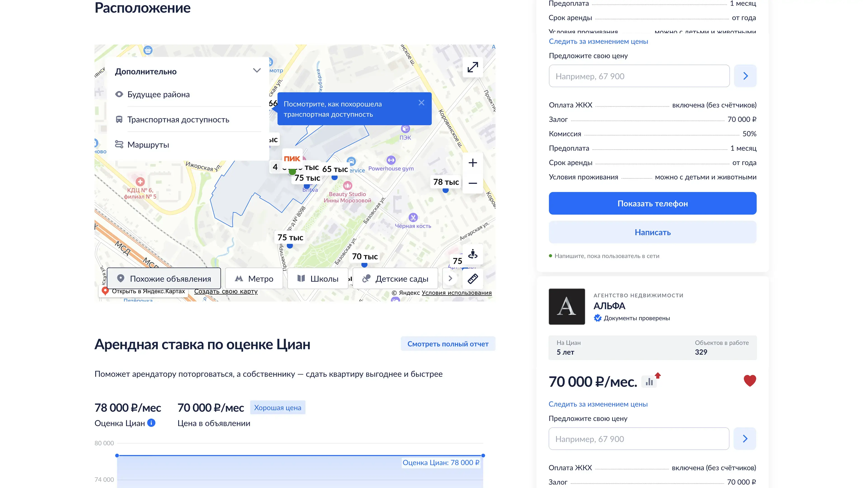Toggle Детские сады map layer
This screenshot has height=488, width=868.
(x=395, y=279)
